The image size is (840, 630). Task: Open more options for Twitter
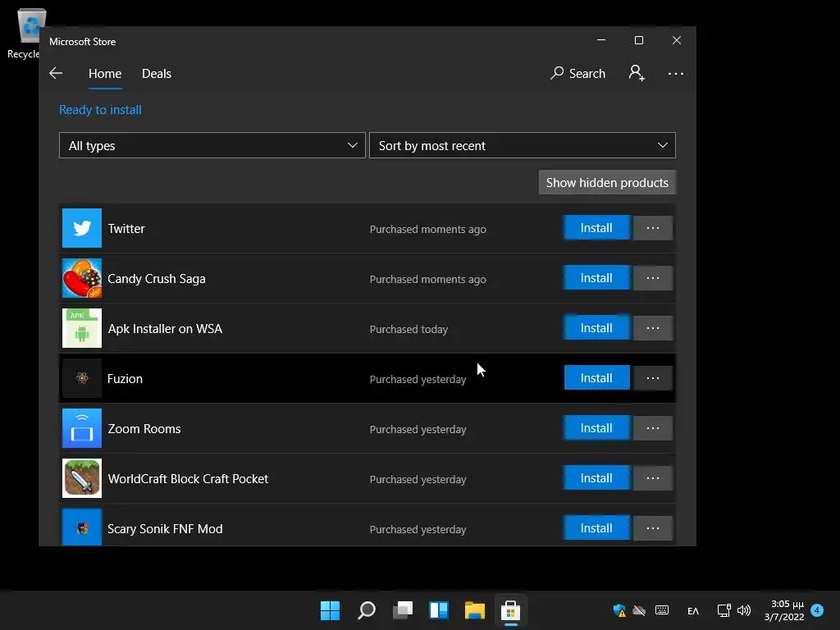652,228
